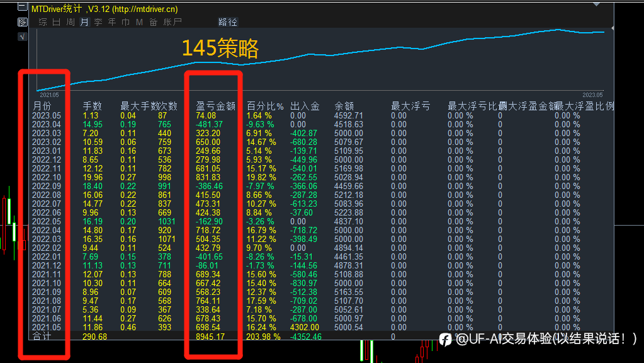Open the 备 tab
The width and height of the screenshot is (644, 363).
pos(153,22)
